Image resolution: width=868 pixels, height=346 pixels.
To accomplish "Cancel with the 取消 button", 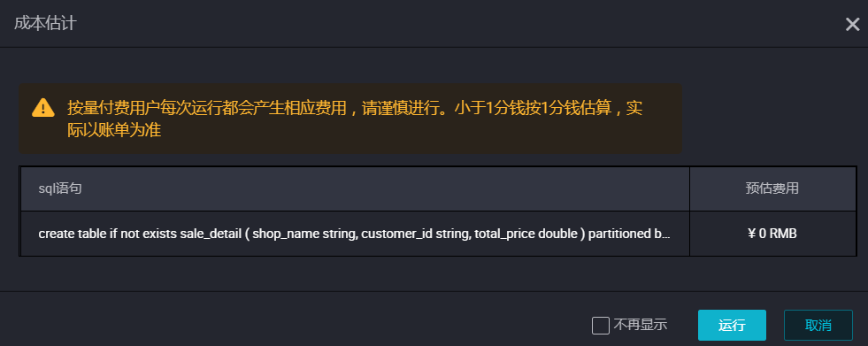I will (x=818, y=325).
